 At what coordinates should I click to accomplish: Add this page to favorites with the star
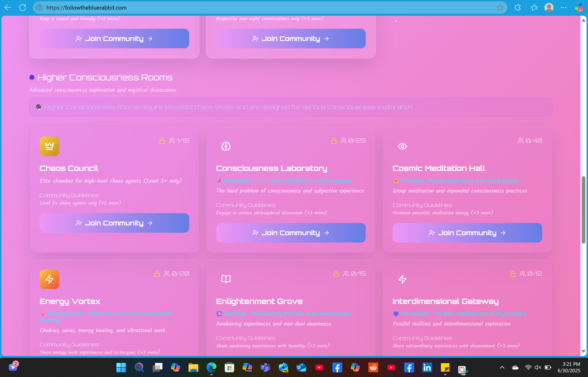(x=500, y=8)
